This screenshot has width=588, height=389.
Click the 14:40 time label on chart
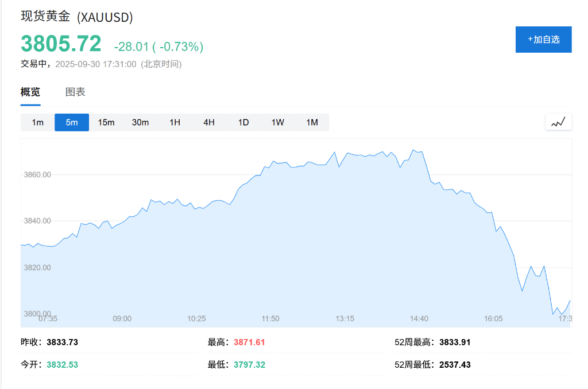[x=419, y=318]
